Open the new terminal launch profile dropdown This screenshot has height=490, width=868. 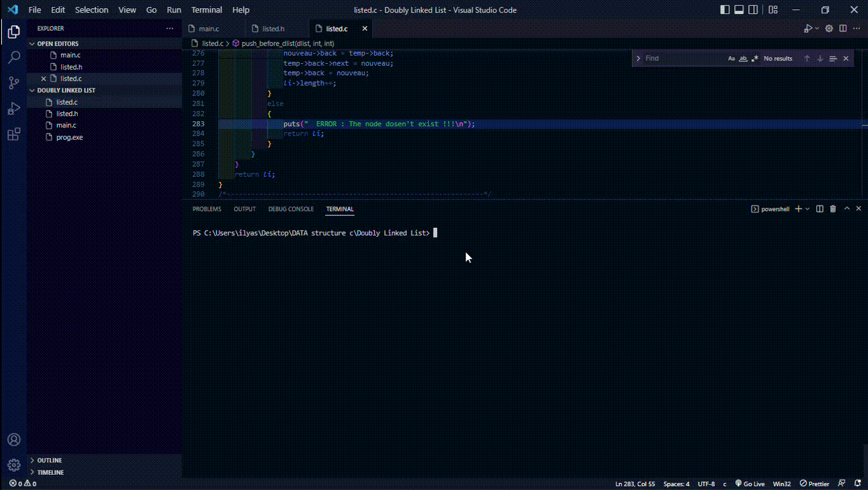(807, 209)
